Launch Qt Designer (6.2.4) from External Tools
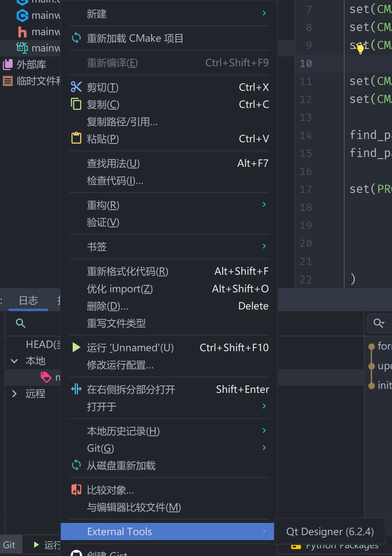Viewport: 392px width, 556px height. point(330,531)
